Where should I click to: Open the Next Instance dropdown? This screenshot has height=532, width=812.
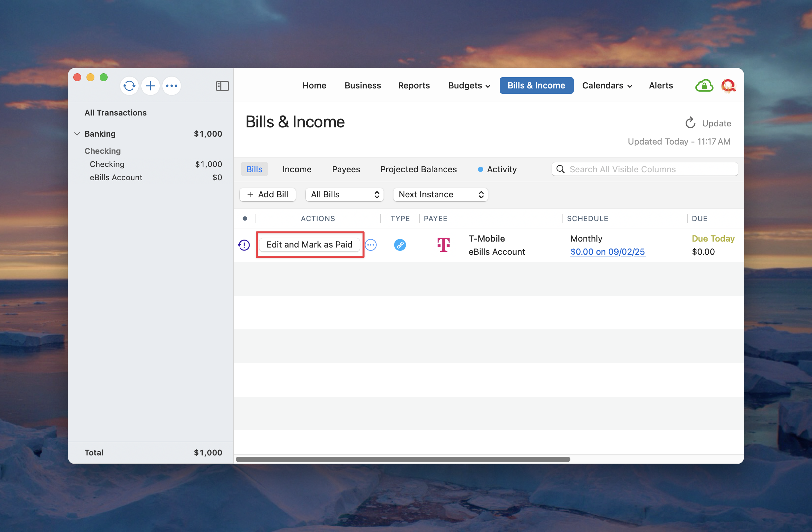[x=440, y=194]
